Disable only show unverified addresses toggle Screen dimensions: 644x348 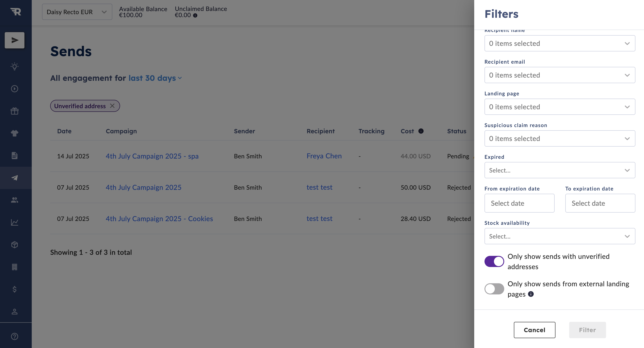[494, 261]
